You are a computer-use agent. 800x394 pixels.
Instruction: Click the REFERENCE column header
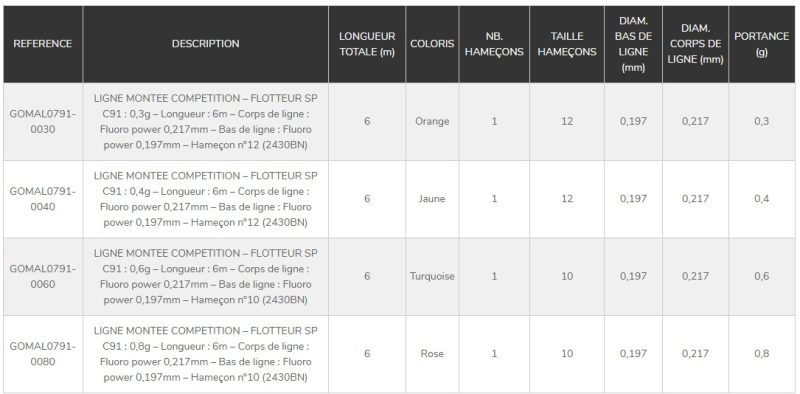coord(43,44)
